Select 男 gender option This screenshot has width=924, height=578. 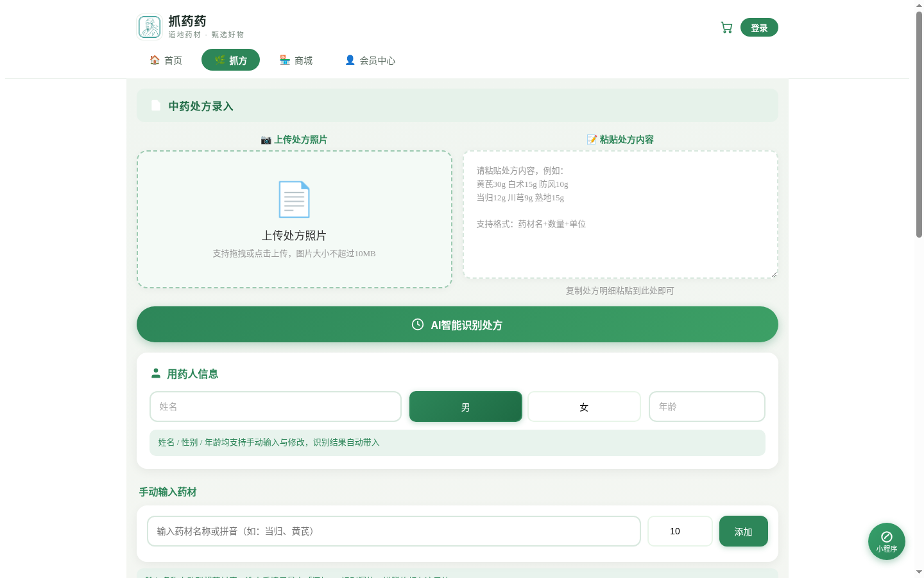coord(466,407)
